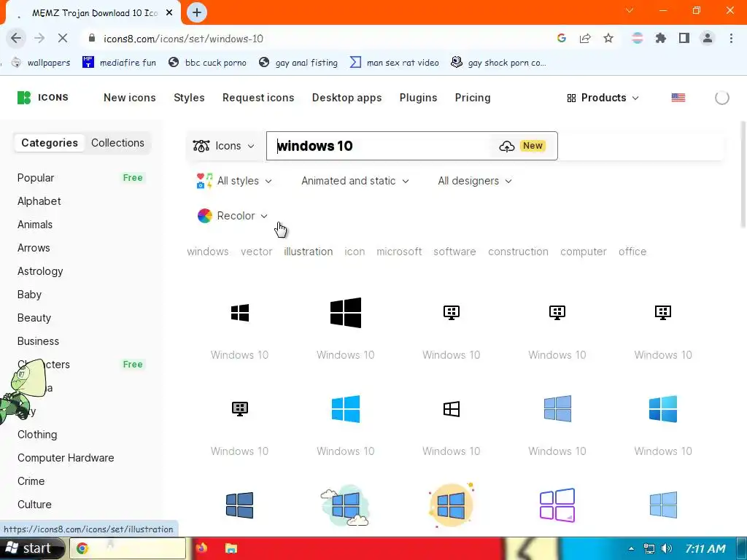Click the software tag
Screen dimensions: 747x560
pyautogui.click(x=454, y=252)
